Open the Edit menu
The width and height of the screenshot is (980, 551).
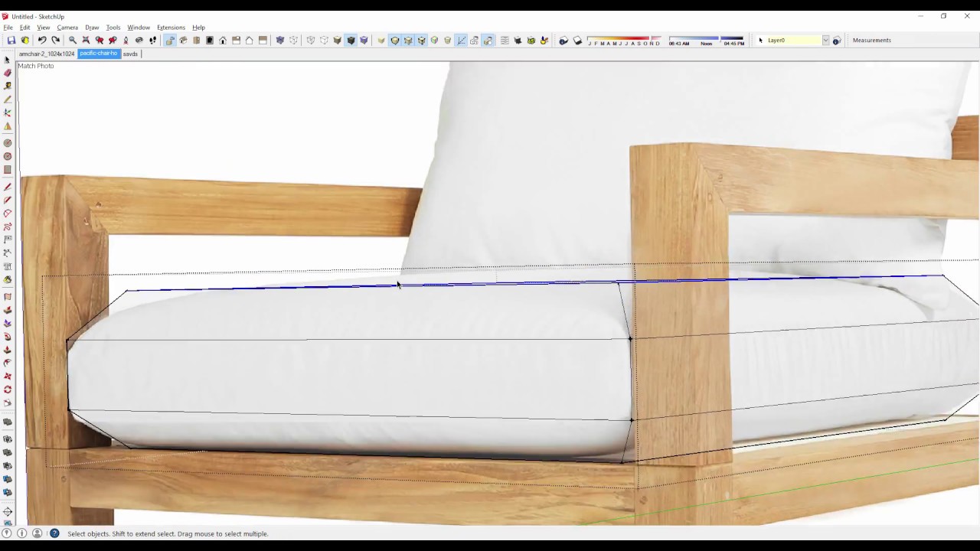click(24, 28)
